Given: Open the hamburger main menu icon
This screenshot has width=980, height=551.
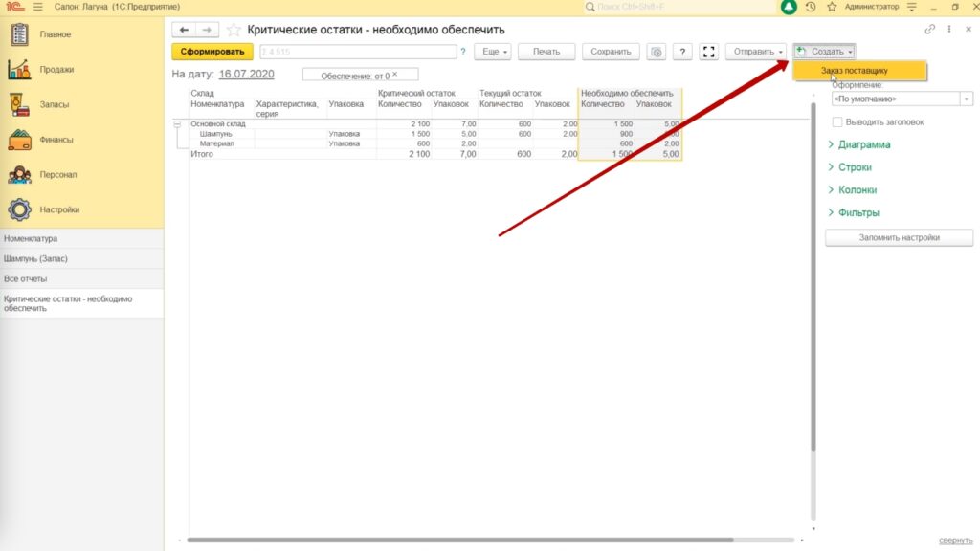Looking at the screenshot, I should (x=38, y=7).
